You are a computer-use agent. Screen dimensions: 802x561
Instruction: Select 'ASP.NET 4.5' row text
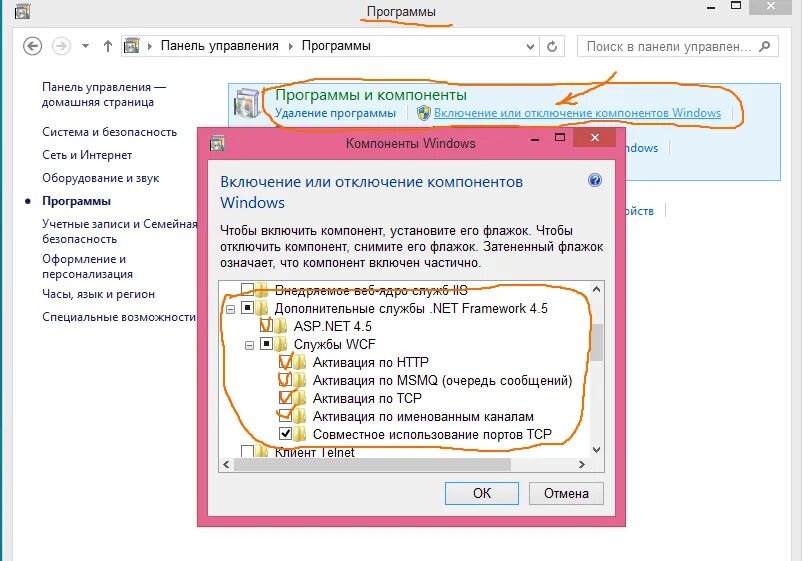click(332, 326)
